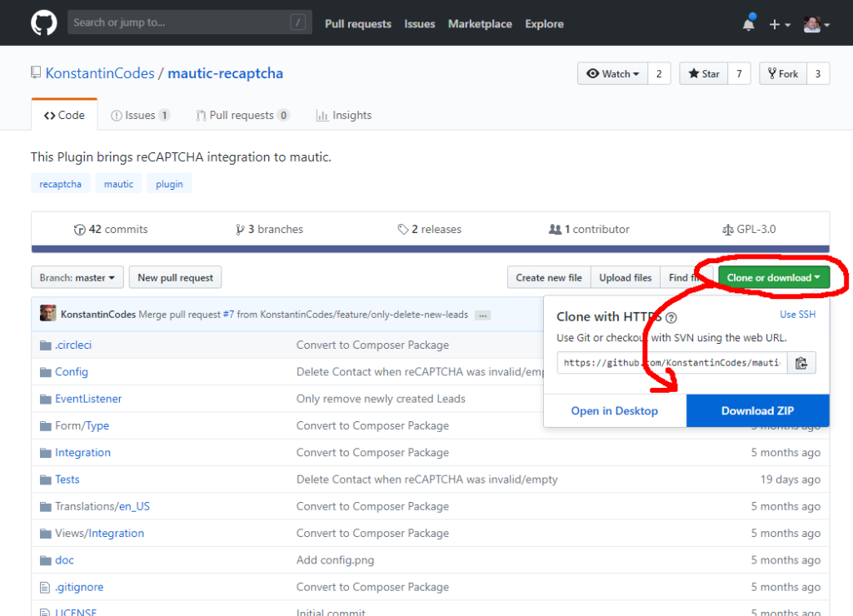This screenshot has width=853, height=616.
Task: Click the doc folder icon
Action: tap(46, 560)
